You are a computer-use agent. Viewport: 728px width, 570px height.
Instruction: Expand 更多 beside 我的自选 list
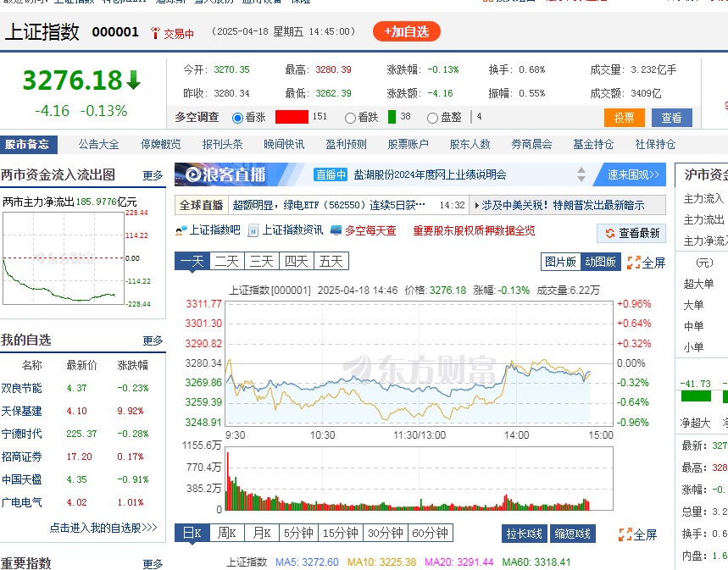point(153,340)
